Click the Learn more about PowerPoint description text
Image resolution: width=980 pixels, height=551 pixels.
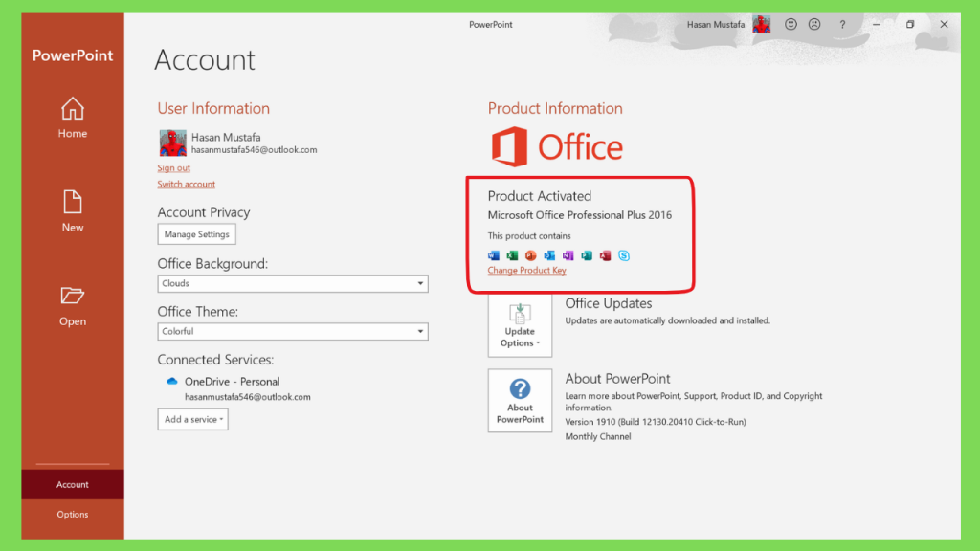click(694, 402)
